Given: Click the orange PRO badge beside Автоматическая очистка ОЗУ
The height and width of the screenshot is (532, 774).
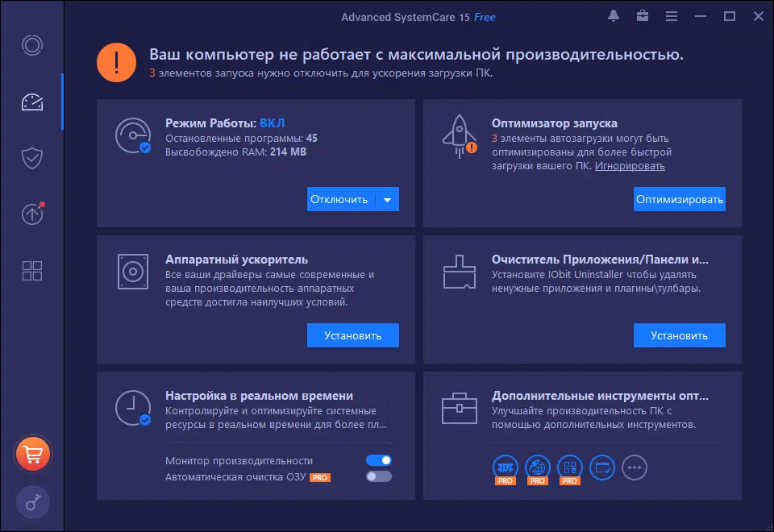Looking at the screenshot, I should (320, 478).
